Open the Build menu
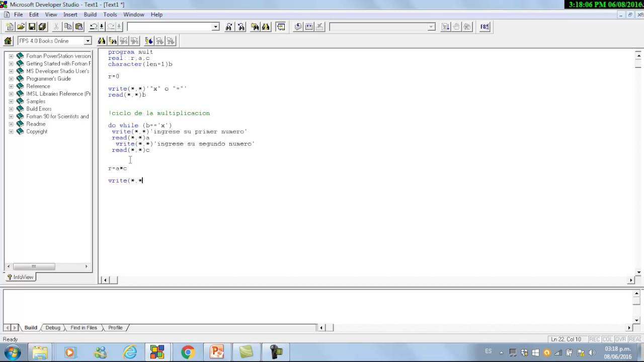Viewport: 644px width, 362px height. (90, 15)
